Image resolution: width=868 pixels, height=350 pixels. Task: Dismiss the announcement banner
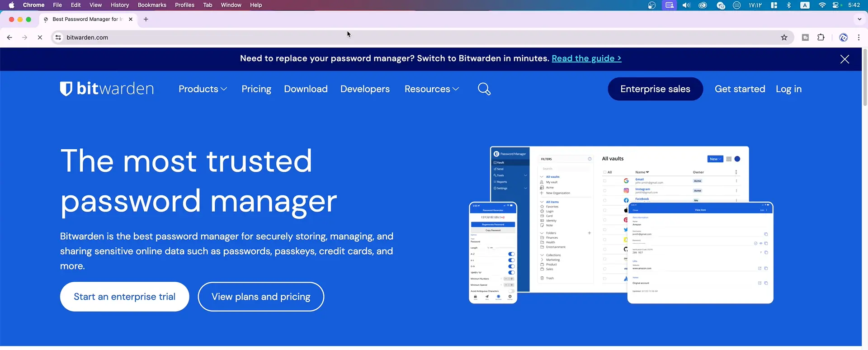(844, 59)
